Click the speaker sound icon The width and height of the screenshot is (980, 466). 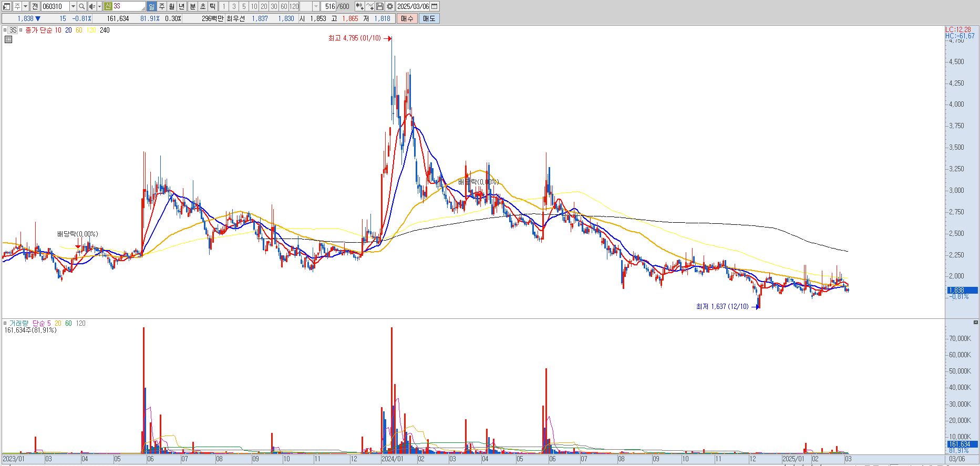tap(92, 6)
